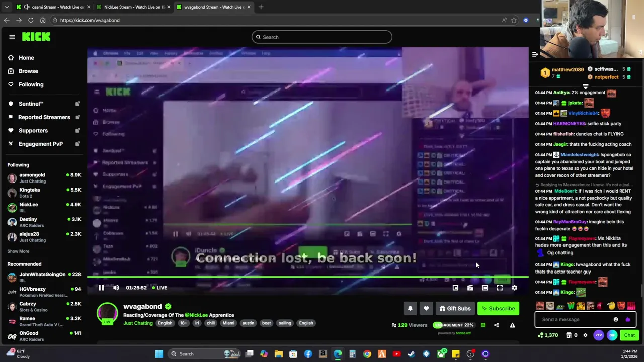Screen dimensions: 644x362
Task: Open wvagabond avatar profile picture
Action: (107, 313)
